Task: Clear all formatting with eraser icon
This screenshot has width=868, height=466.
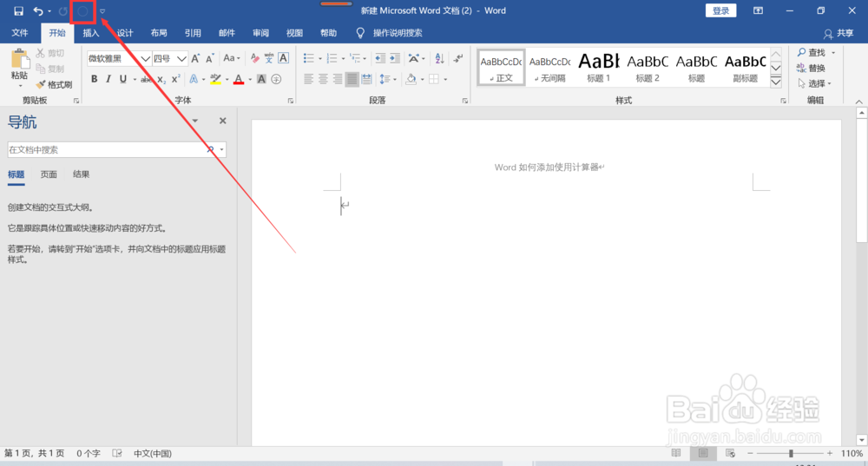Action: click(254, 58)
